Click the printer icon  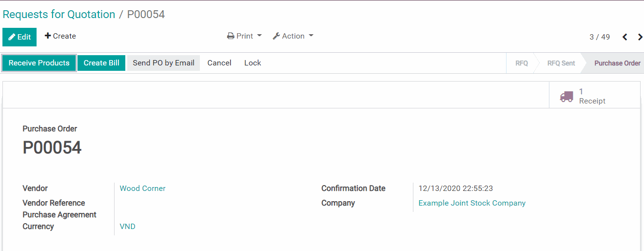(x=231, y=36)
